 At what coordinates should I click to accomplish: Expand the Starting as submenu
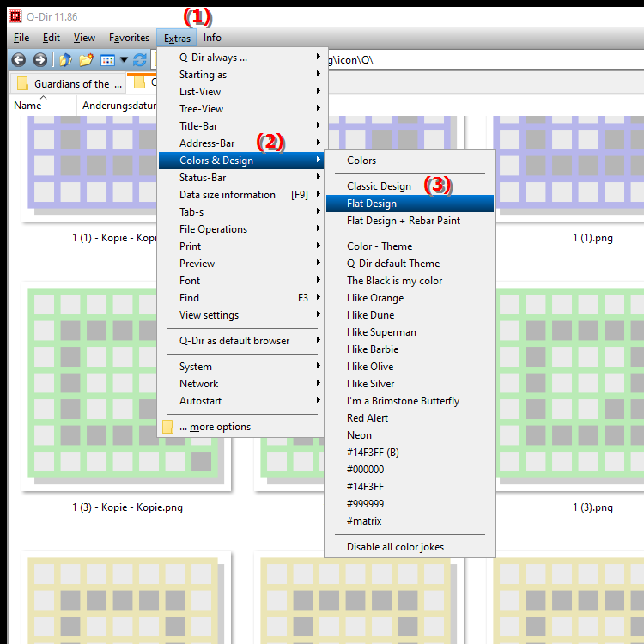coord(241,75)
